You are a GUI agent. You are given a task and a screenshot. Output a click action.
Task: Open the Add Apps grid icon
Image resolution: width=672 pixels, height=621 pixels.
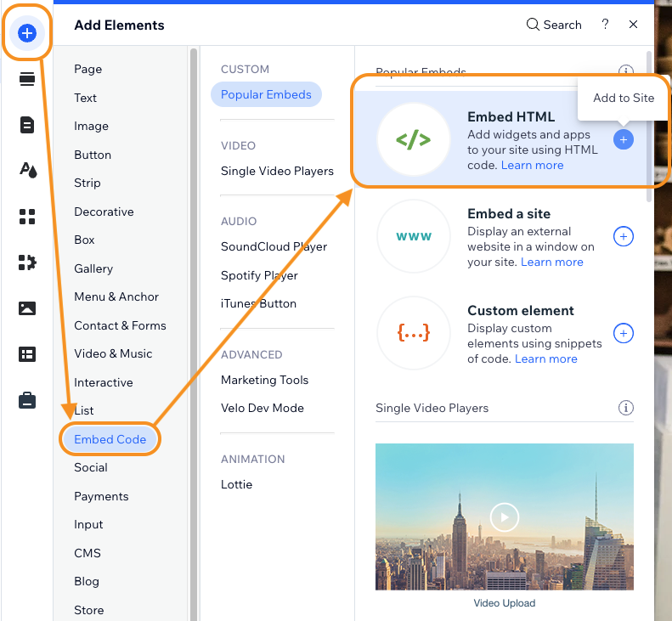(27, 217)
